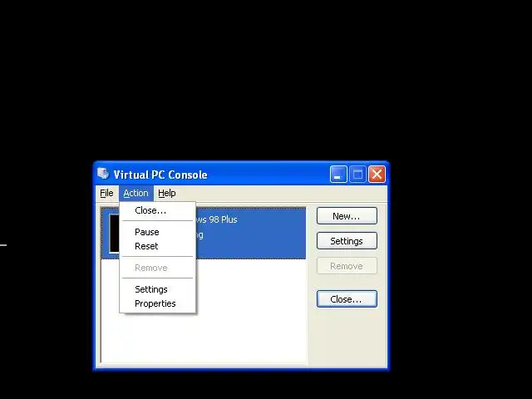Close the Virtual PC Console window
The width and height of the screenshot is (532, 399).
tap(377, 175)
